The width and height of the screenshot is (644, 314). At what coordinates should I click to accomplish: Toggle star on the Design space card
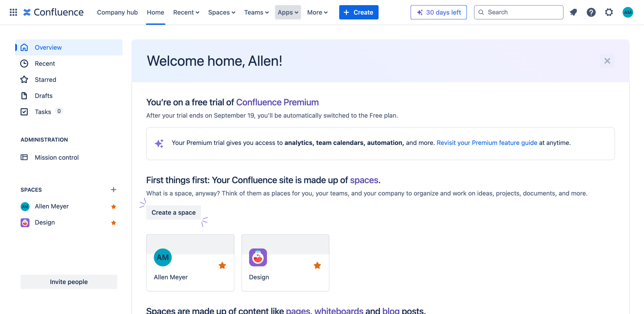[317, 265]
